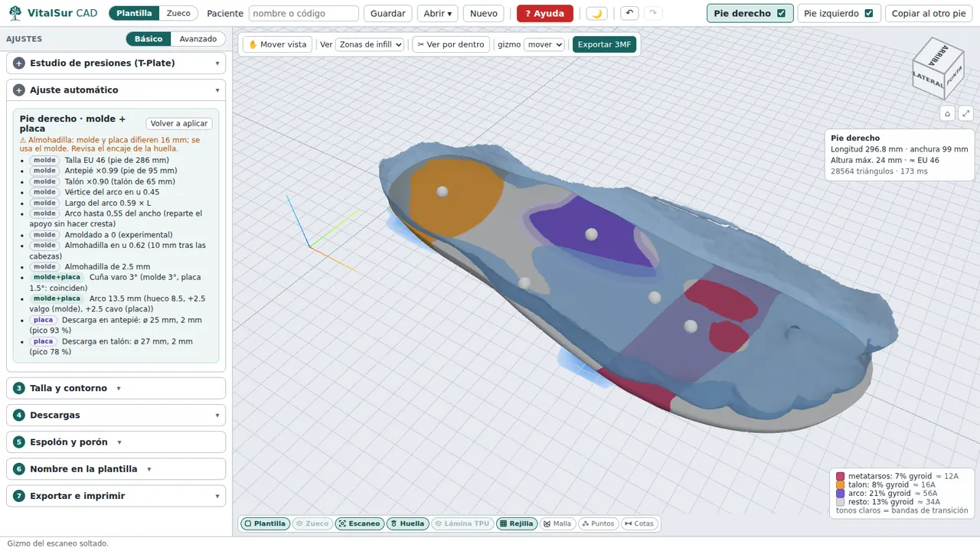This screenshot has height=551, width=980.
Task: Expand the Descargas section
Action: click(x=116, y=415)
